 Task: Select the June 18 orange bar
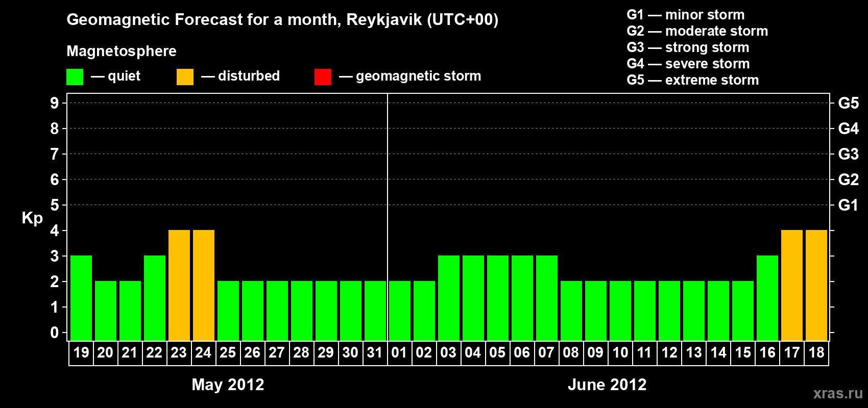tap(816, 286)
